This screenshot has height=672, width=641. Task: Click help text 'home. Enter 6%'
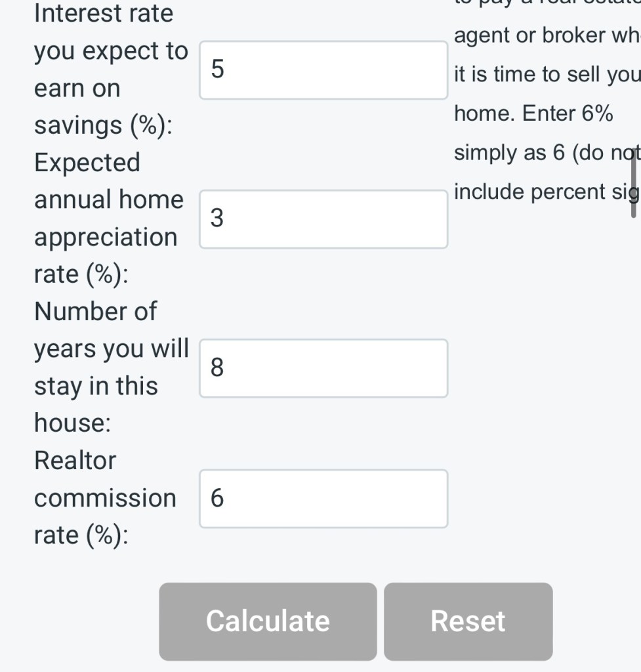pos(533,114)
